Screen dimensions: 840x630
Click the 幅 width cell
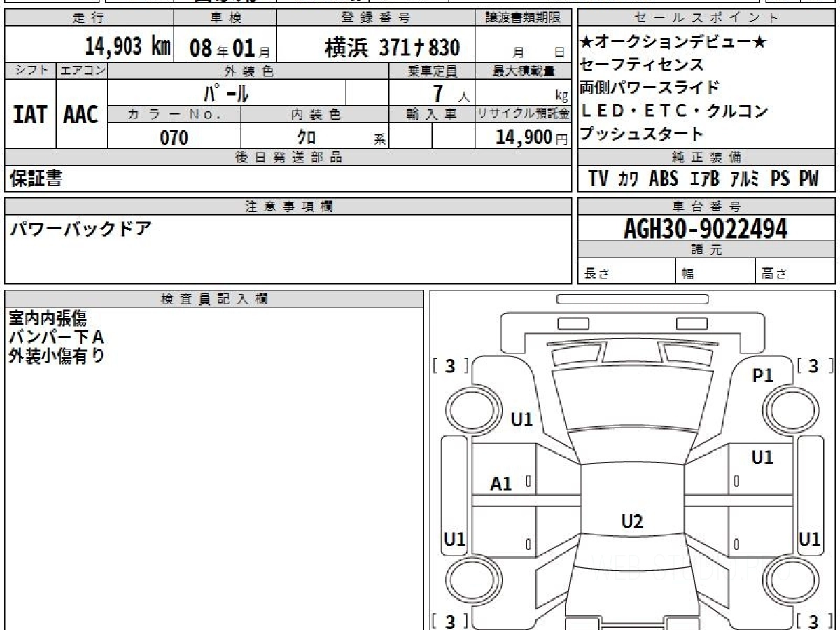click(715, 272)
